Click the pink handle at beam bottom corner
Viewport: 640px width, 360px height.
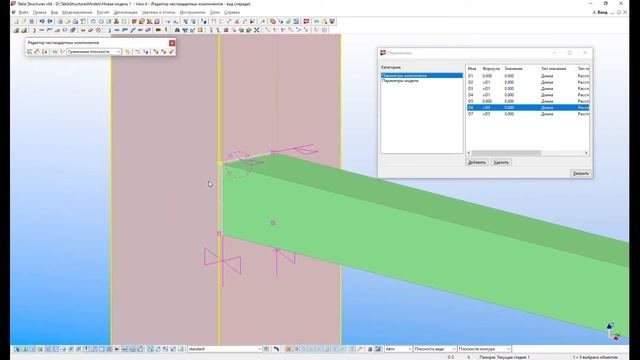[x=219, y=233]
